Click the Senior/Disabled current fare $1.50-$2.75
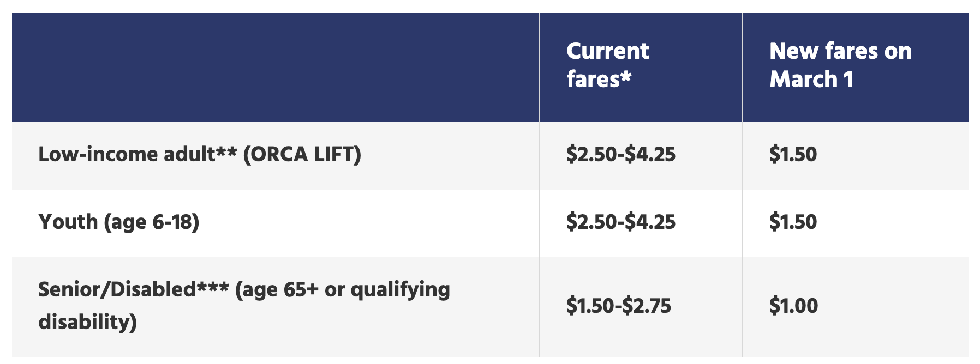980x364 pixels. (618, 306)
